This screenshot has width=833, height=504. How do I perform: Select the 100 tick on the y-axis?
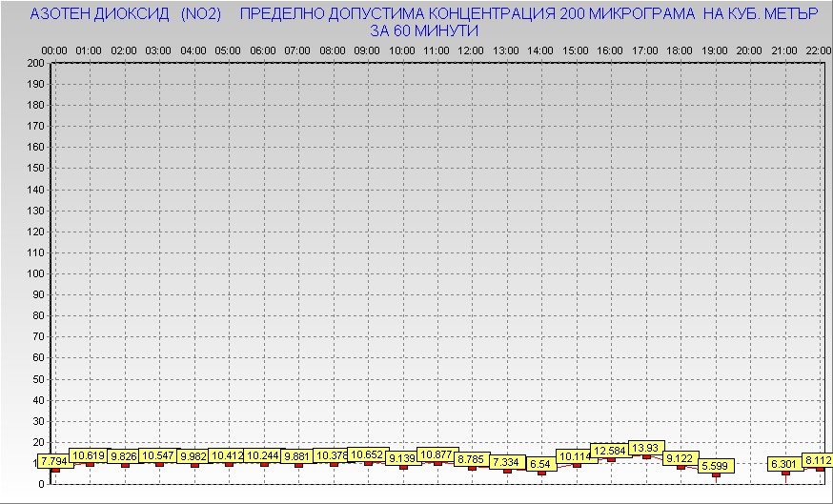(x=35, y=273)
